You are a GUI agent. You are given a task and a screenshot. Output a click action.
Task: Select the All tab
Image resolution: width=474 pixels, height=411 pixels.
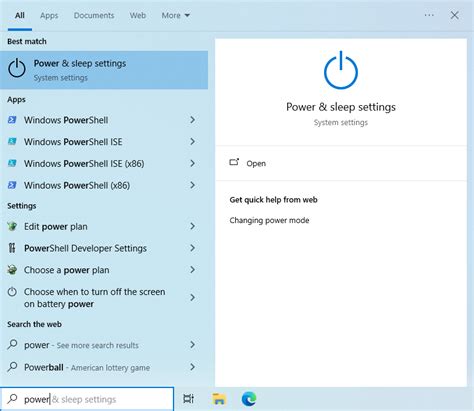click(20, 15)
